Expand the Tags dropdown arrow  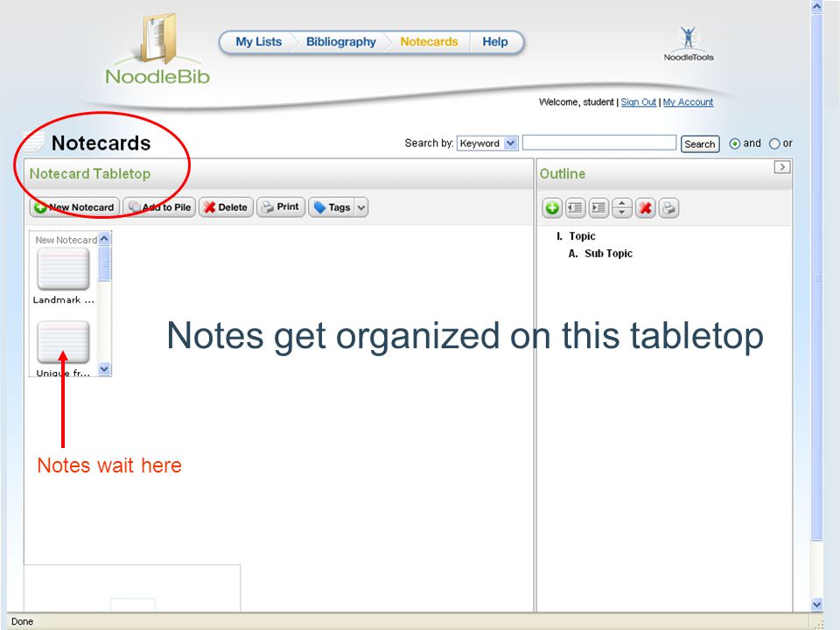361,207
